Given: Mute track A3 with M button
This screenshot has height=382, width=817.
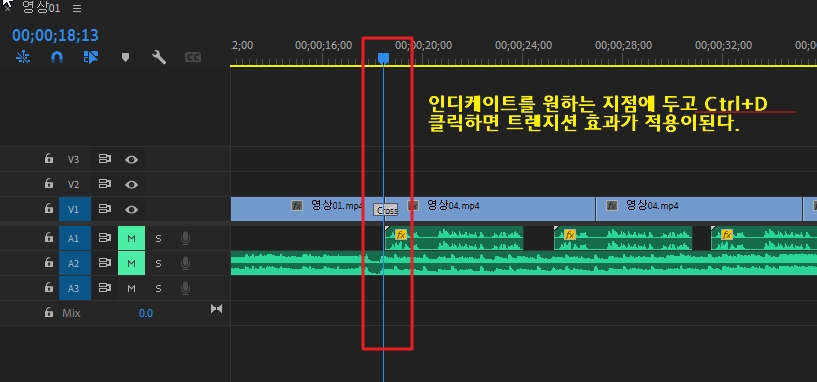Looking at the screenshot, I should click(131, 288).
